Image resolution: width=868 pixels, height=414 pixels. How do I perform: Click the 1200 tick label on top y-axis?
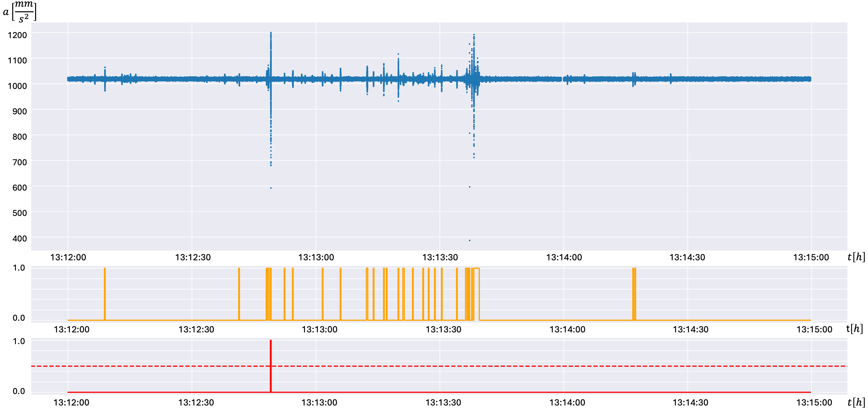(x=17, y=35)
